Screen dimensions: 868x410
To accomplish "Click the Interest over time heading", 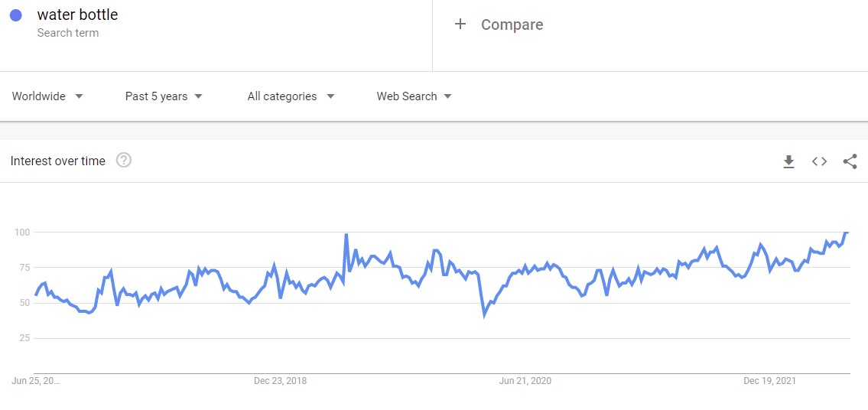I will [x=58, y=161].
